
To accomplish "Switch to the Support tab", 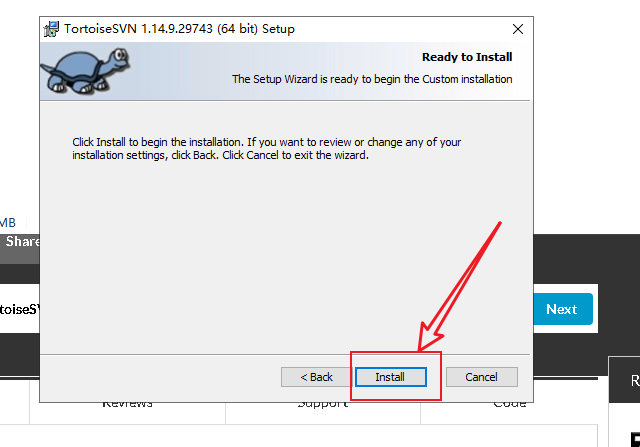I will coord(322,404).
